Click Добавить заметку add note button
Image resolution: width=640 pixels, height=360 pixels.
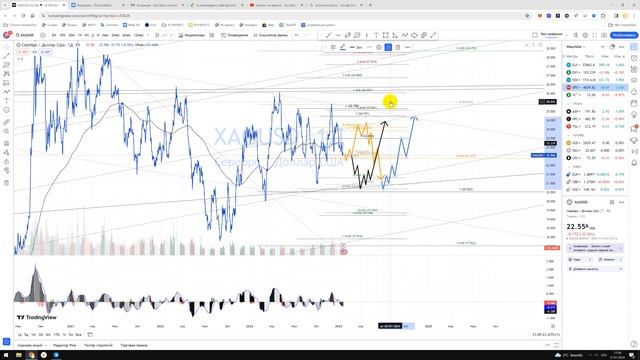coord(595,269)
